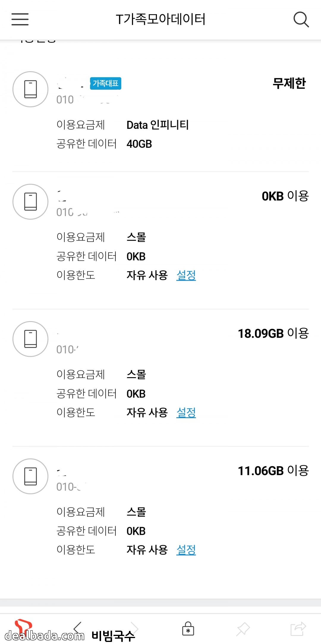Tap the share icon in bottom bar

click(298, 629)
